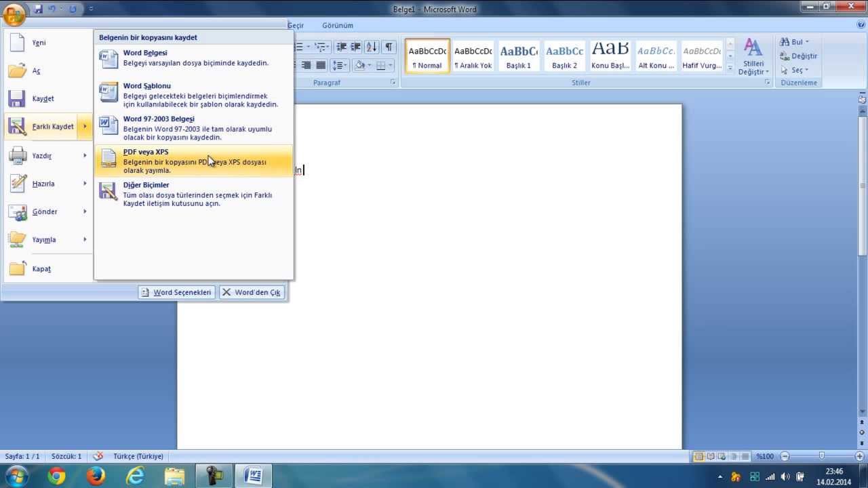Image resolution: width=868 pixels, height=488 pixels.
Task: Open the quick access toolbar customize dropdown
Action: [91, 9]
